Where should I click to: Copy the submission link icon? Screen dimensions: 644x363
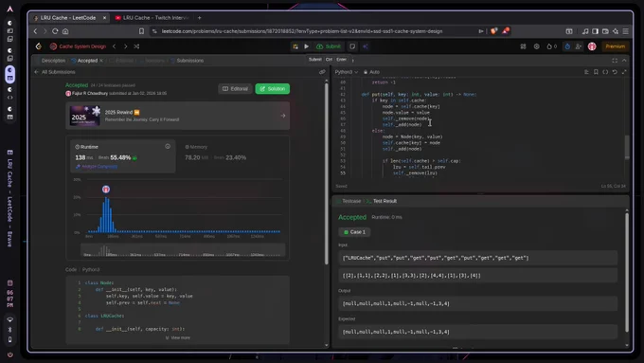[322, 72]
